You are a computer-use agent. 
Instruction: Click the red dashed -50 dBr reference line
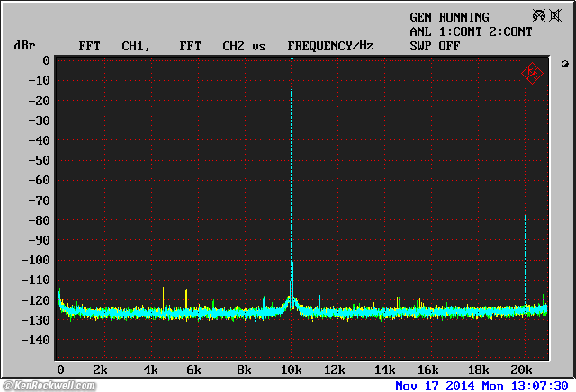180,160
